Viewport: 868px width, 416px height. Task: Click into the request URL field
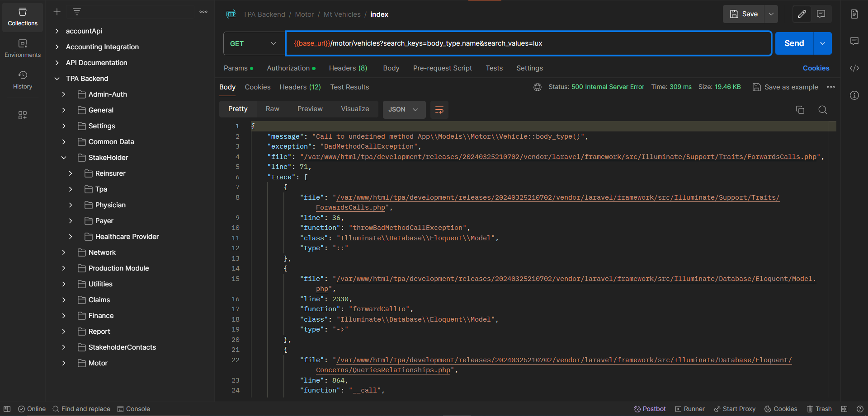(528, 43)
